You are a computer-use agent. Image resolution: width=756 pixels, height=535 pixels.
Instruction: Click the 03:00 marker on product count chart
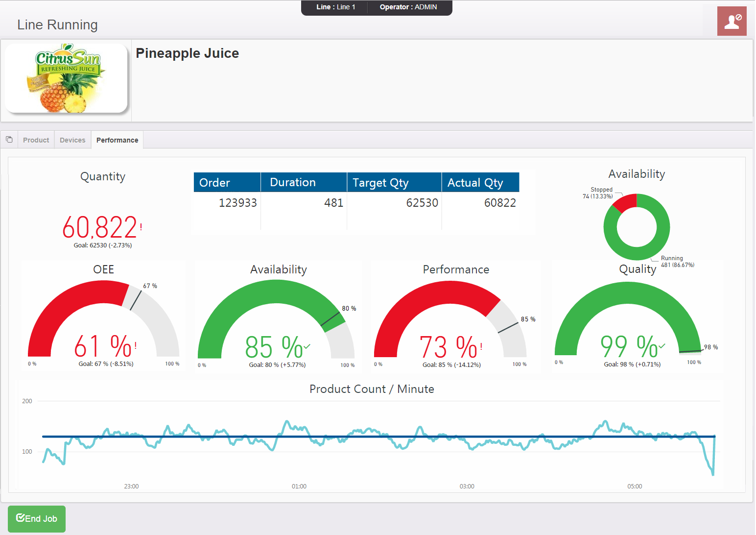coord(467,486)
